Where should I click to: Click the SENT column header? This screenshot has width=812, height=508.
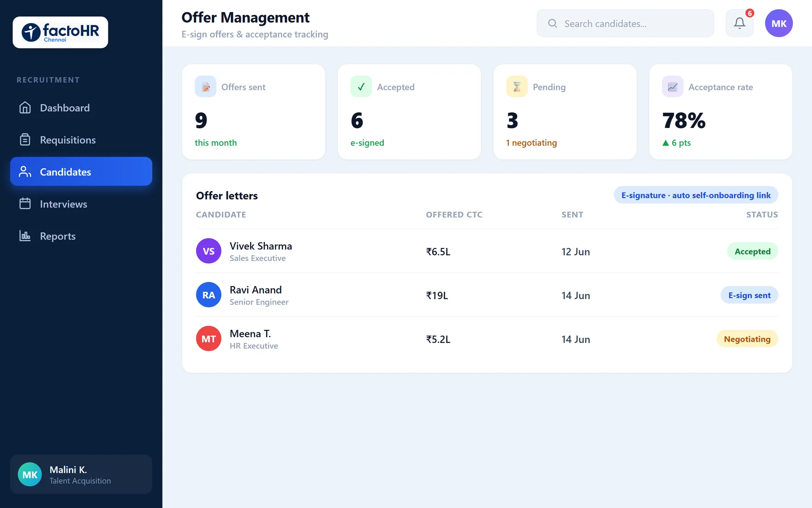[x=572, y=215]
